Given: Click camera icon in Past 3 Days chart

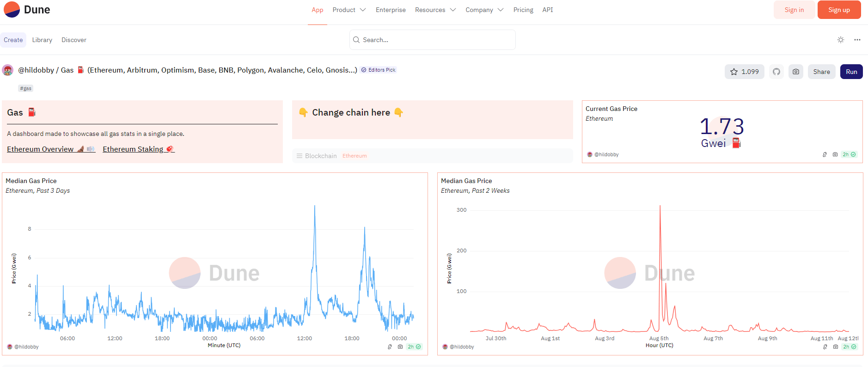Looking at the screenshot, I should [400, 347].
